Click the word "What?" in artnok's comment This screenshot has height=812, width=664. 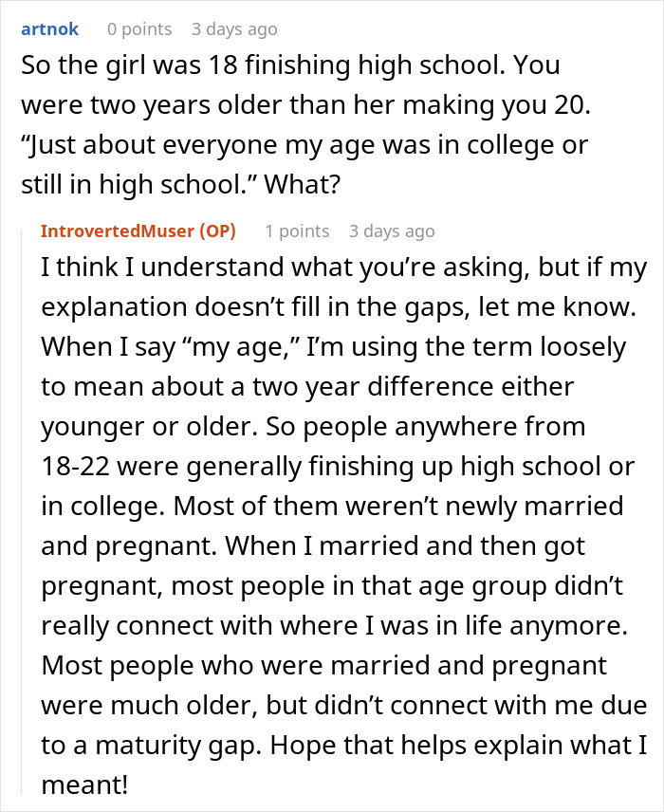pyautogui.click(x=302, y=185)
